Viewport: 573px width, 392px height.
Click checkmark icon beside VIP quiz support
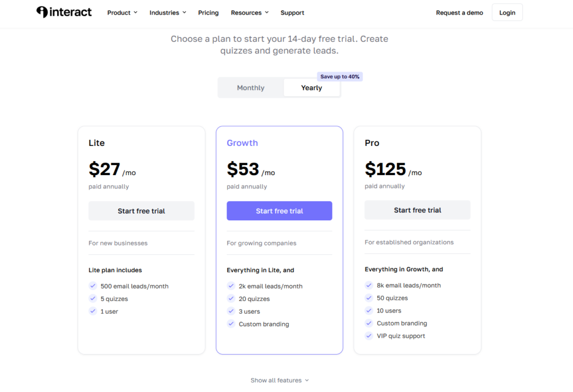pyautogui.click(x=369, y=336)
